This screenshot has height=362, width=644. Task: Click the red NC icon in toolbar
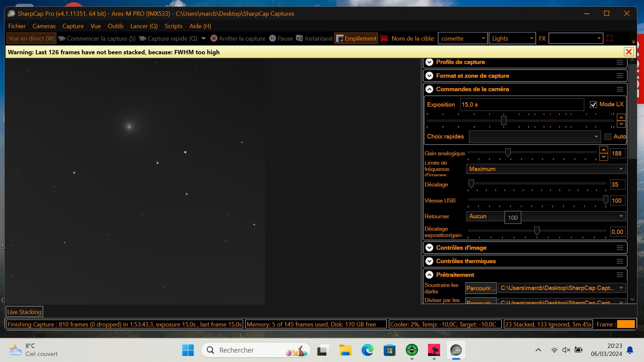point(384,39)
